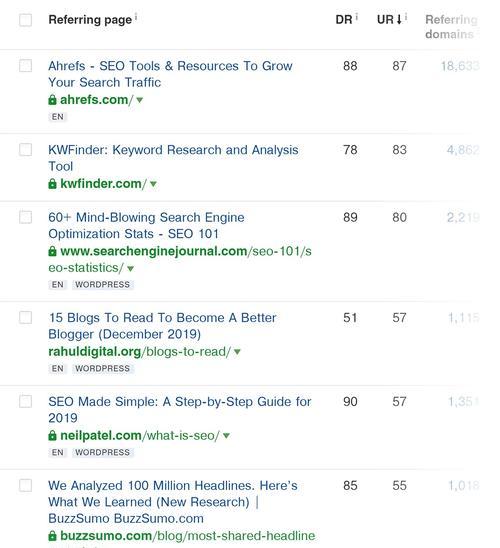The height and width of the screenshot is (548, 500).
Task: Expand the dropdown arrow after ahrefs.com/
Action: click(139, 100)
